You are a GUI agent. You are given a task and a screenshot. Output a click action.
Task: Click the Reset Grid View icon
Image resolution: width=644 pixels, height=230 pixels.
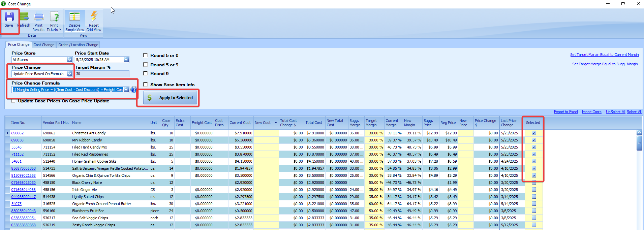94,17
